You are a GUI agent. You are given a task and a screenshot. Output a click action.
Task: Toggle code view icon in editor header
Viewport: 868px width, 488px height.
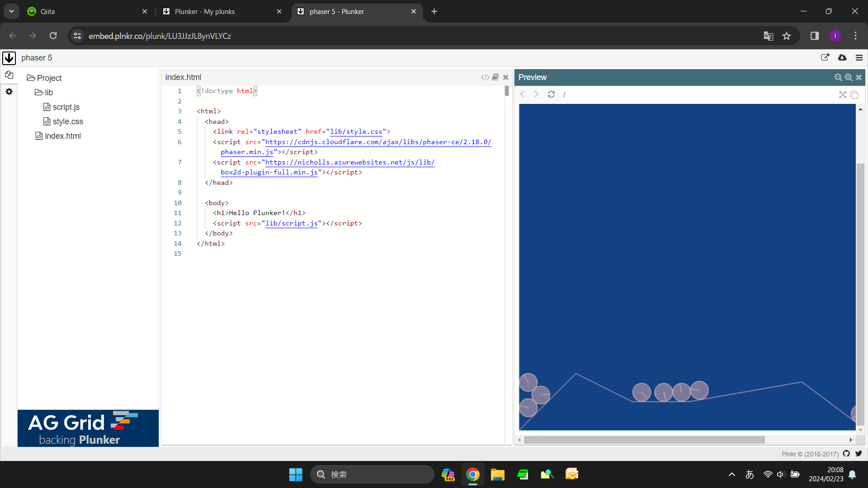click(x=485, y=77)
